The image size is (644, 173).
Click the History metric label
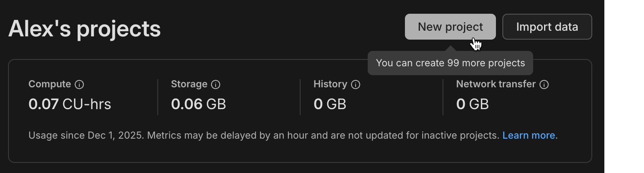(x=330, y=84)
